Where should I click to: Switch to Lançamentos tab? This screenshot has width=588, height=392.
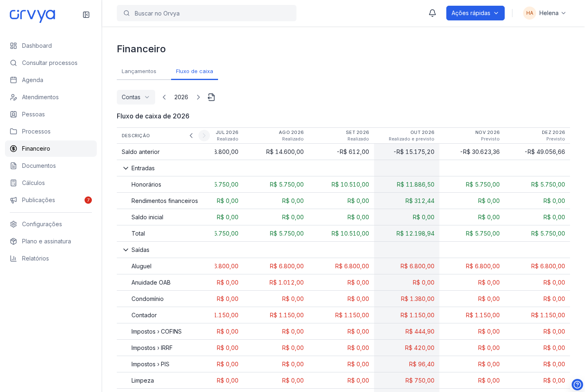click(139, 71)
